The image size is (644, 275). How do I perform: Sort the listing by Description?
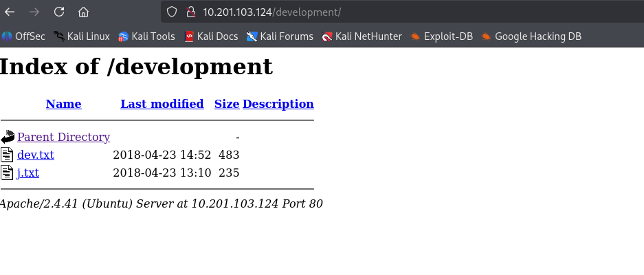[x=278, y=104]
